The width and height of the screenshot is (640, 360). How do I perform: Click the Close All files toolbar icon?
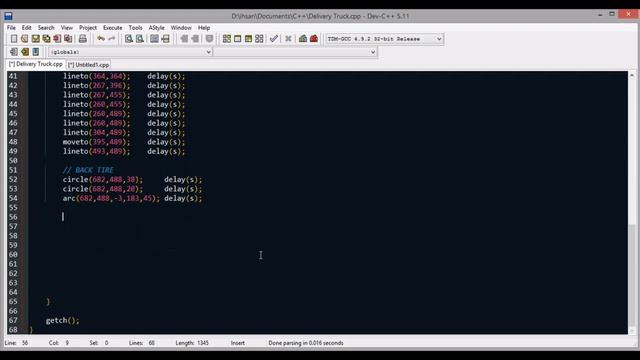pos(68,39)
